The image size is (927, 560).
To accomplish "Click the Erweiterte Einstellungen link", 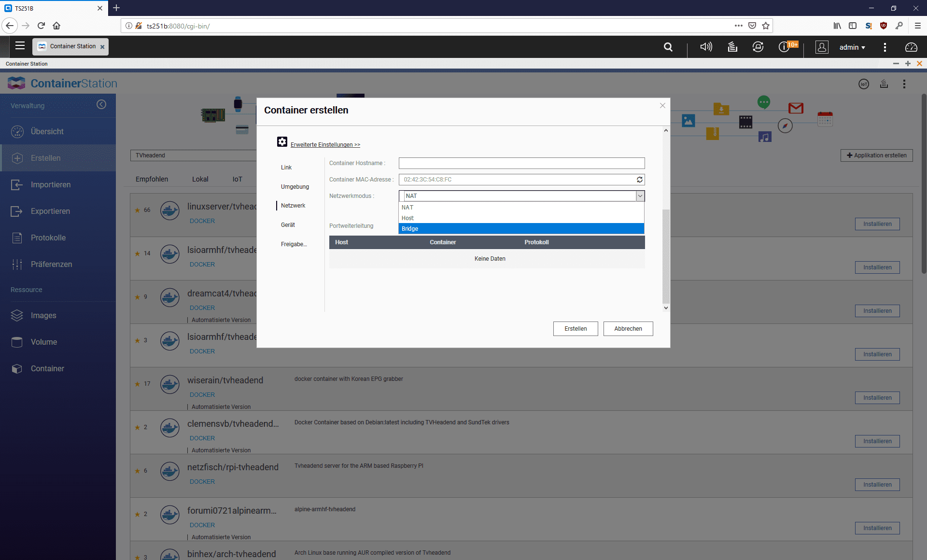I will click(325, 145).
